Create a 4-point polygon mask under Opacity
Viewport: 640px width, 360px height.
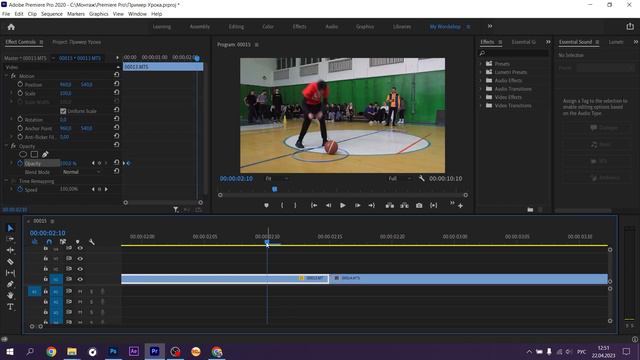click(x=34, y=154)
